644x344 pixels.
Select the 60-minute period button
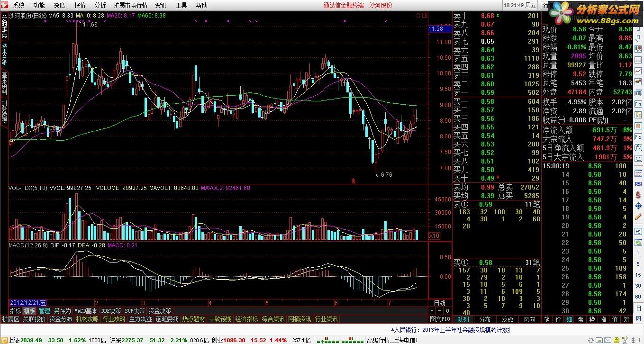pos(638,297)
